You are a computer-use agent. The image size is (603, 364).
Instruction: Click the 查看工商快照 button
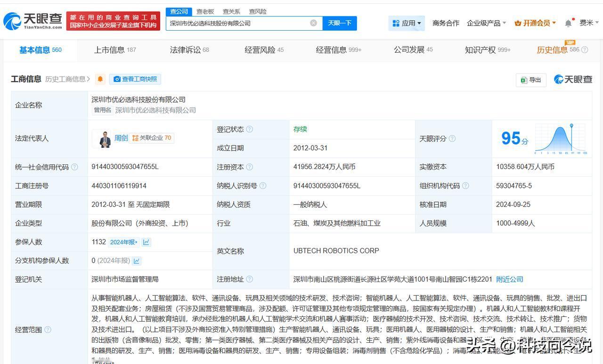click(135, 79)
